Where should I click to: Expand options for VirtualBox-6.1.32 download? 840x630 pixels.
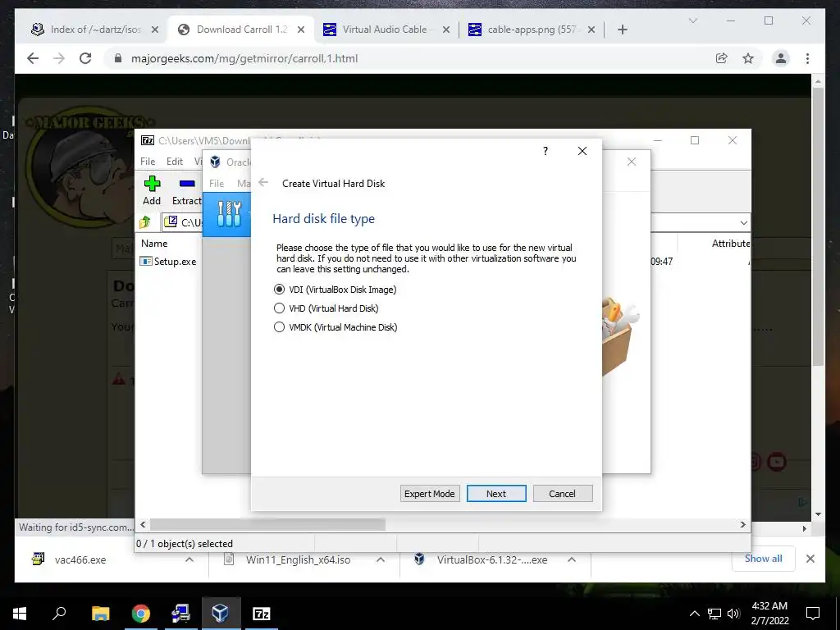tap(572, 559)
